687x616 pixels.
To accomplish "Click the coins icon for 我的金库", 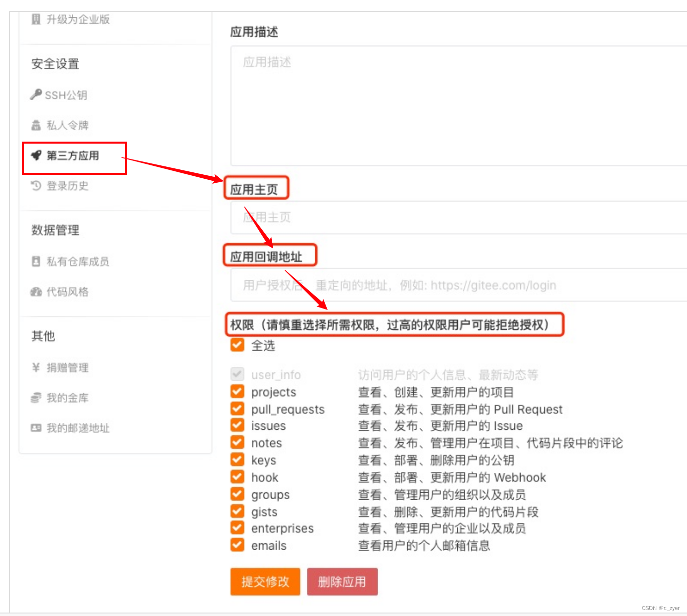I will tap(36, 398).
